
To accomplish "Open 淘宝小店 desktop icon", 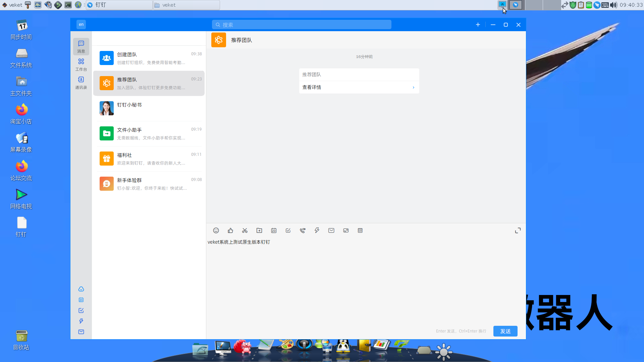I will [x=21, y=114].
